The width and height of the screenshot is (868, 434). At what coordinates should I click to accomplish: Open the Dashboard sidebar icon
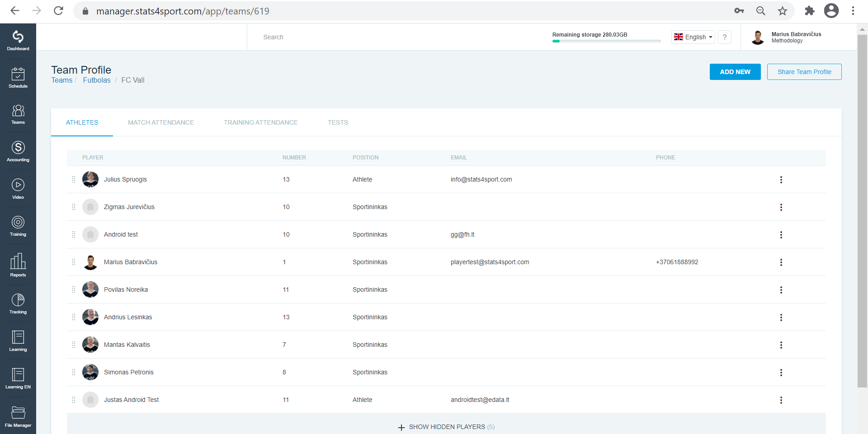click(18, 41)
